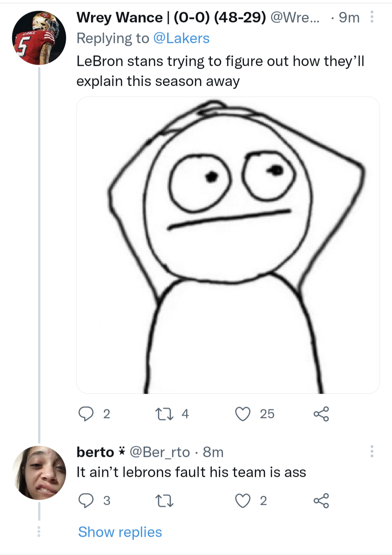Viewport: 392px width, 555px height.
Task: Like berto's reply tweet
Action: point(242,501)
